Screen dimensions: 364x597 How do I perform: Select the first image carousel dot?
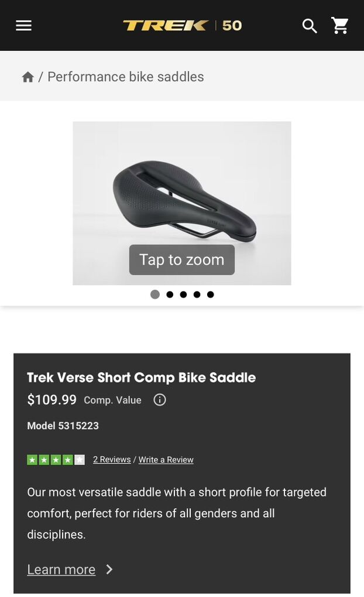(x=155, y=294)
